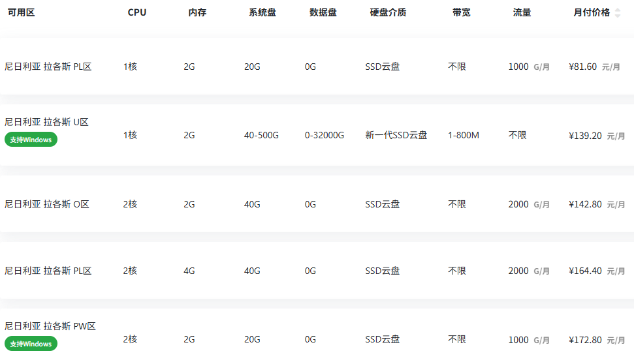Click the 1-800M bandwidth value
Image resolution: width=634 pixels, height=364 pixels.
click(x=464, y=135)
